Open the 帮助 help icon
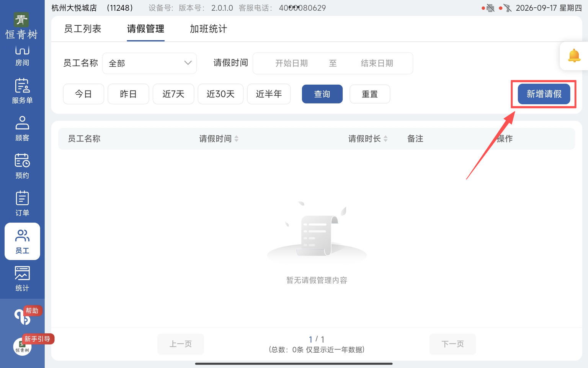Image resolution: width=588 pixels, height=368 pixels. tap(23, 316)
